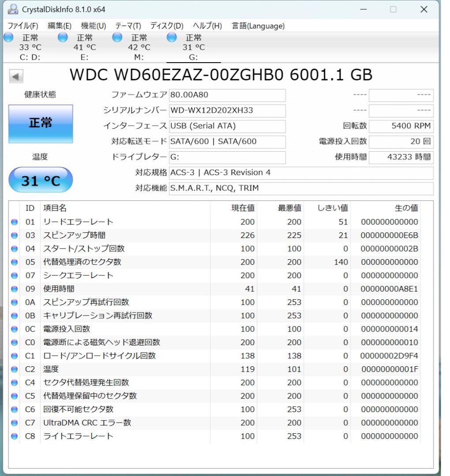Click status dot for 0A スピンアップ再試行回数
The image size is (450, 476).
coord(14,302)
